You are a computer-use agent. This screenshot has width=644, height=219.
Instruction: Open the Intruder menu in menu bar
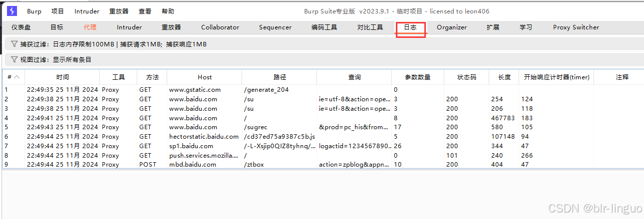87,11
